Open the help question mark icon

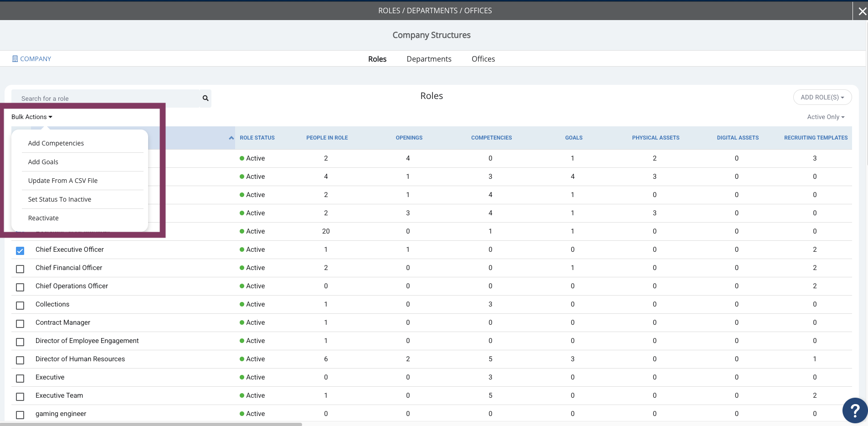pyautogui.click(x=855, y=410)
